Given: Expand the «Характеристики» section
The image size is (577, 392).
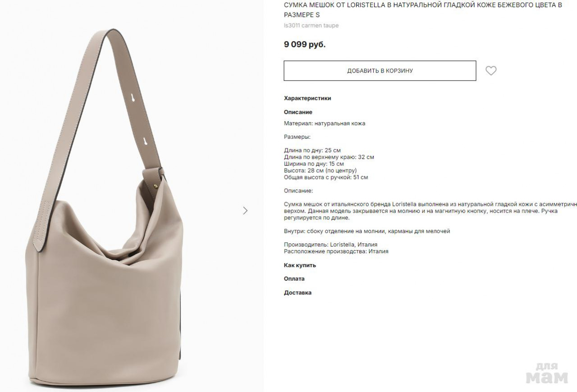Looking at the screenshot, I should [x=307, y=98].
